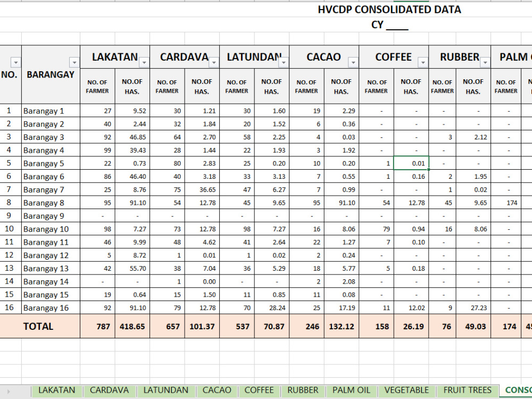Select Barangay 14 Cardava hectares 0.00
Viewport: 532px width, 399px height.
pyautogui.click(x=202, y=281)
